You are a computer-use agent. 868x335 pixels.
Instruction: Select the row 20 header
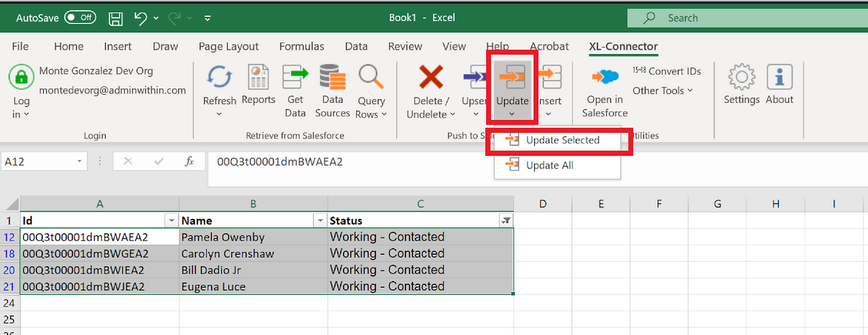tap(9, 270)
